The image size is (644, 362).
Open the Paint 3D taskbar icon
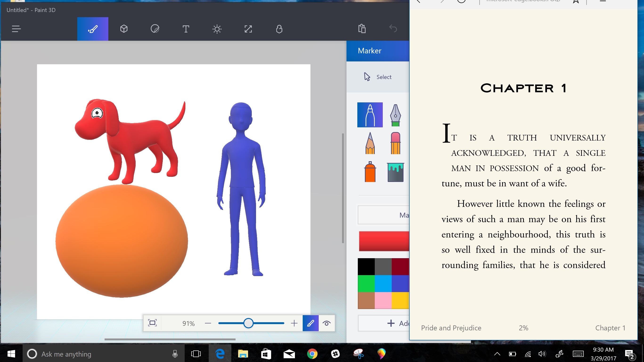click(x=382, y=354)
